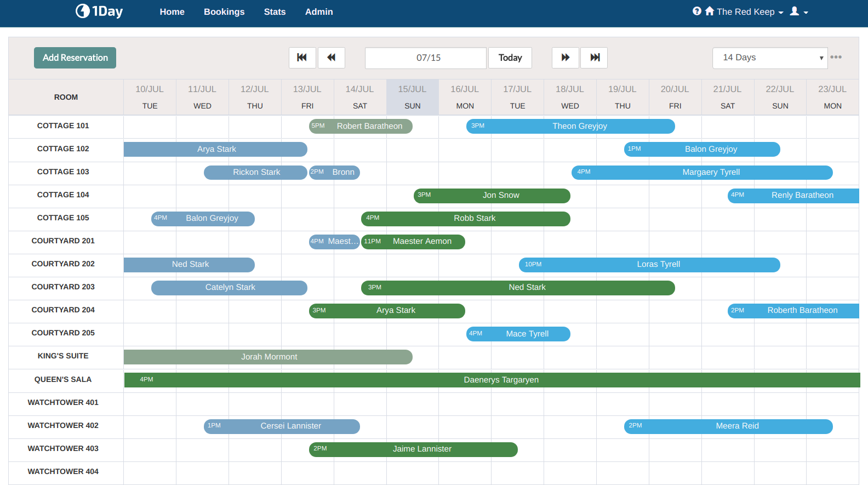Open the Bookings menu

[224, 12]
